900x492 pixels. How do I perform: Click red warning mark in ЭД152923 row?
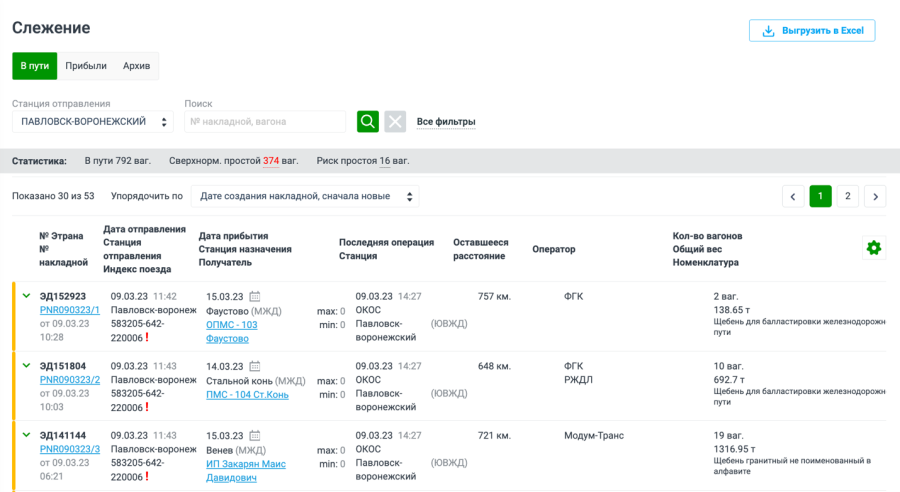pyautogui.click(x=146, y=338)
